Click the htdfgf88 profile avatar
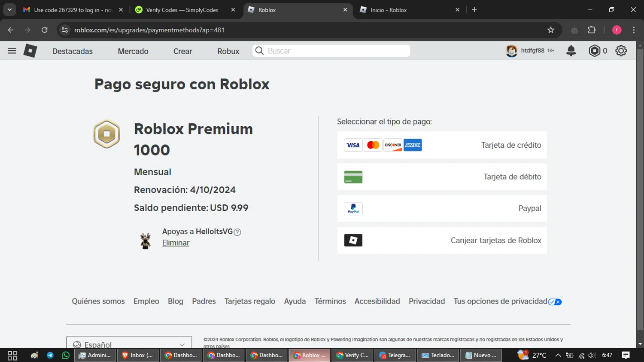644x362 pixels. [512, 51]
